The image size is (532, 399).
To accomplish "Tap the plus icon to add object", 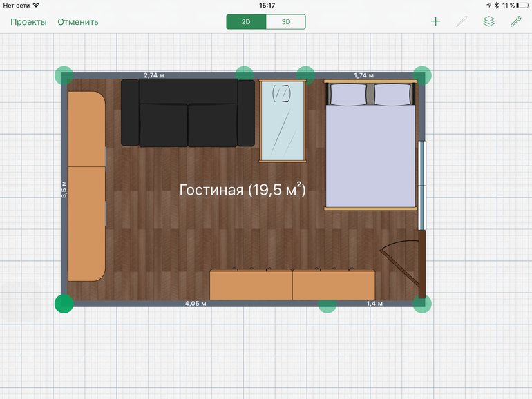I will point(435,21).
